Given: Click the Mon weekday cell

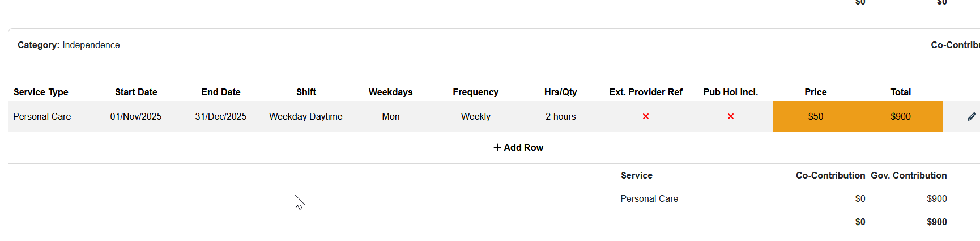Looking at the screenshot, I should click(x=391, y=116).
